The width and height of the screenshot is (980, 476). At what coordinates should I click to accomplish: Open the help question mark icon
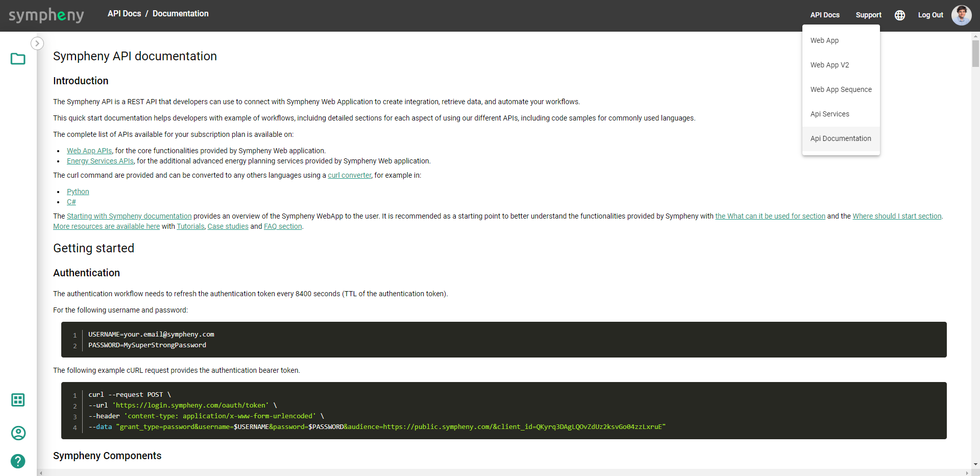18,461
